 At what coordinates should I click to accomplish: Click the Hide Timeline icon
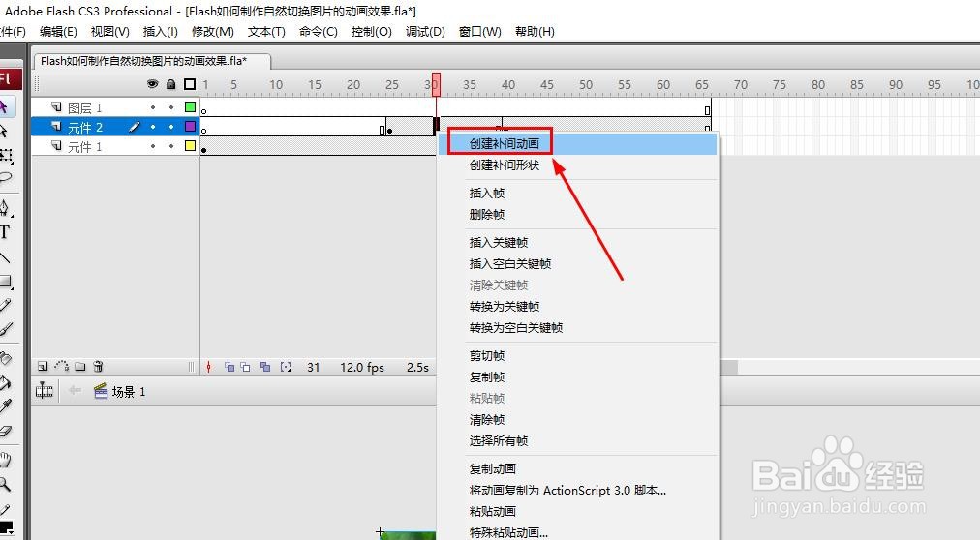pos(45,391)
